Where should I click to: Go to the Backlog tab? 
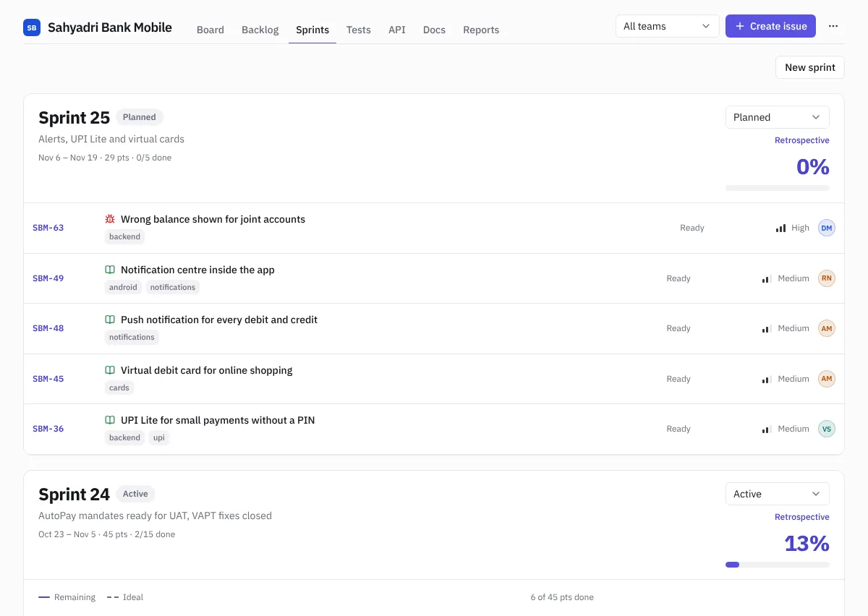pos(260,30)
